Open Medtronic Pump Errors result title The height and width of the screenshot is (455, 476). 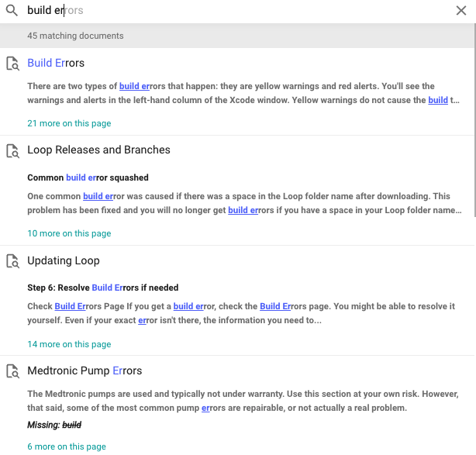[85, 371]
